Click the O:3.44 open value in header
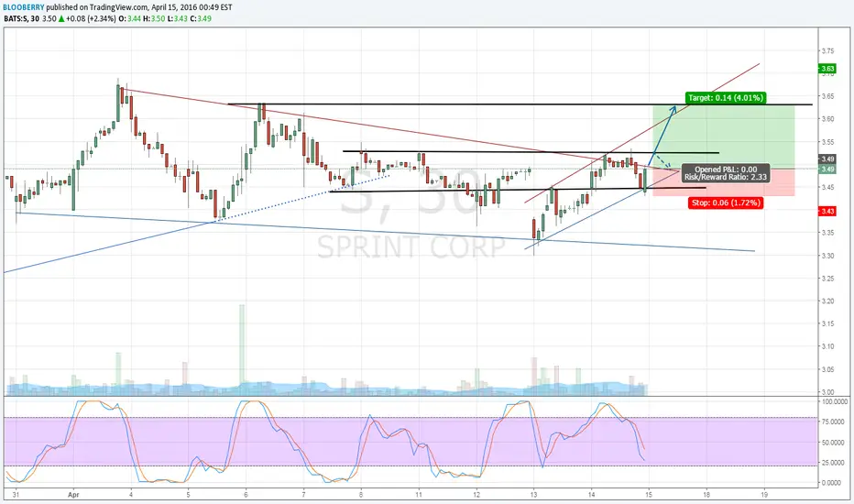This screenshot has width=854, height=504. (129, 18)
